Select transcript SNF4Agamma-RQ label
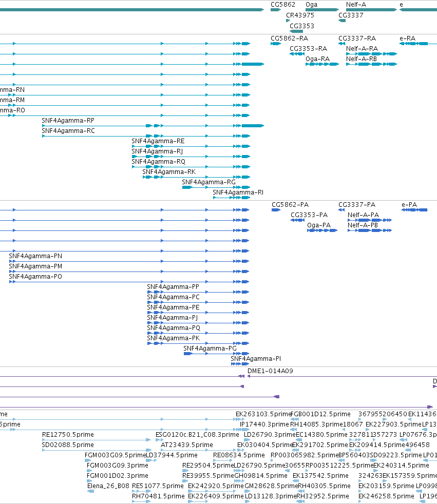 pos(159,162)
